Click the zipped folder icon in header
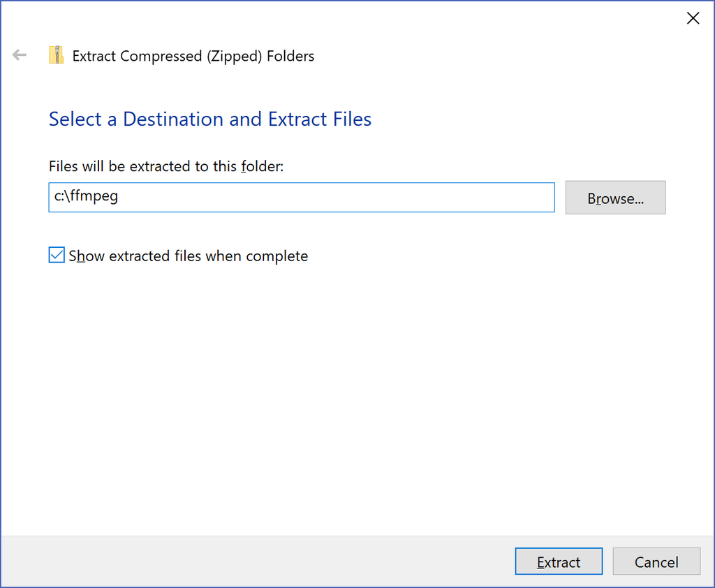Screen dimensions: 715x588 pyautogui.click(x=56, y=55)
